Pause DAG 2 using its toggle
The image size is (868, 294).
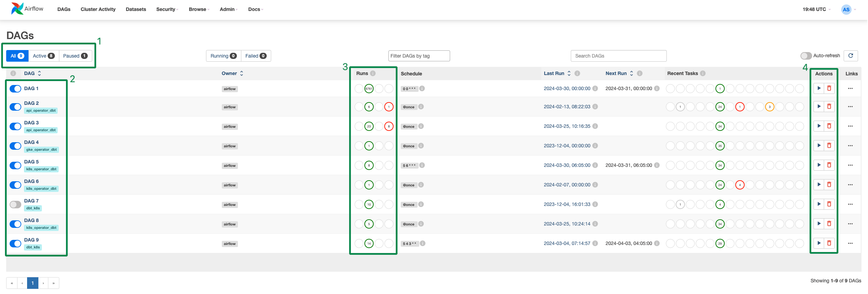[x=15, y=107]
